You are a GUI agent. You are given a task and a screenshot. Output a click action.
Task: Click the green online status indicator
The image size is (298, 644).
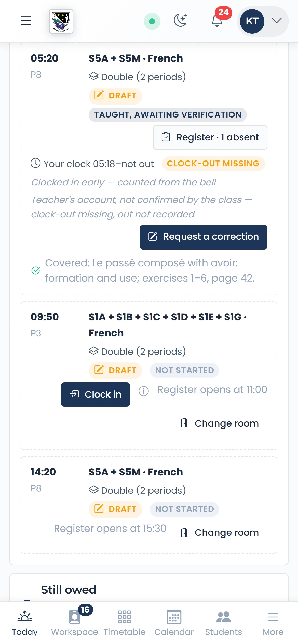tap(152, 21)
